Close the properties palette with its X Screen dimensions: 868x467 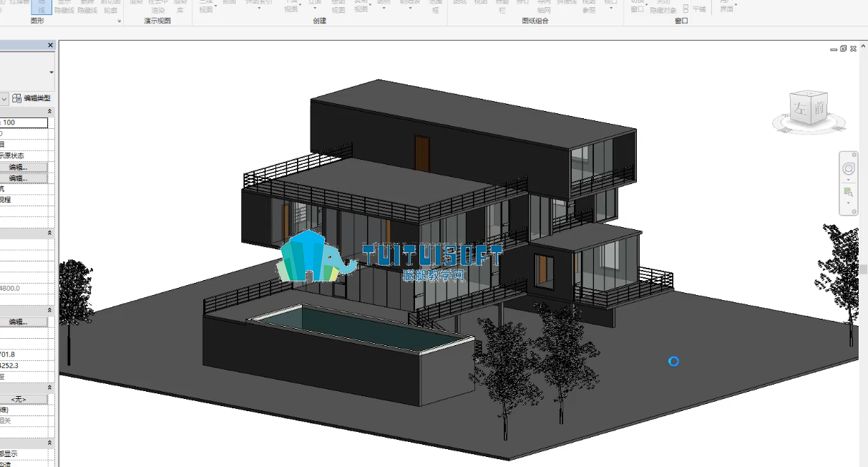(50, 45)
